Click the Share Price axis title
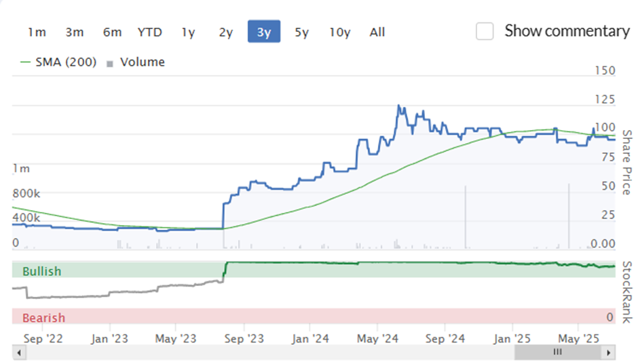This screenshot has height=364, width=638. (627, 163)
